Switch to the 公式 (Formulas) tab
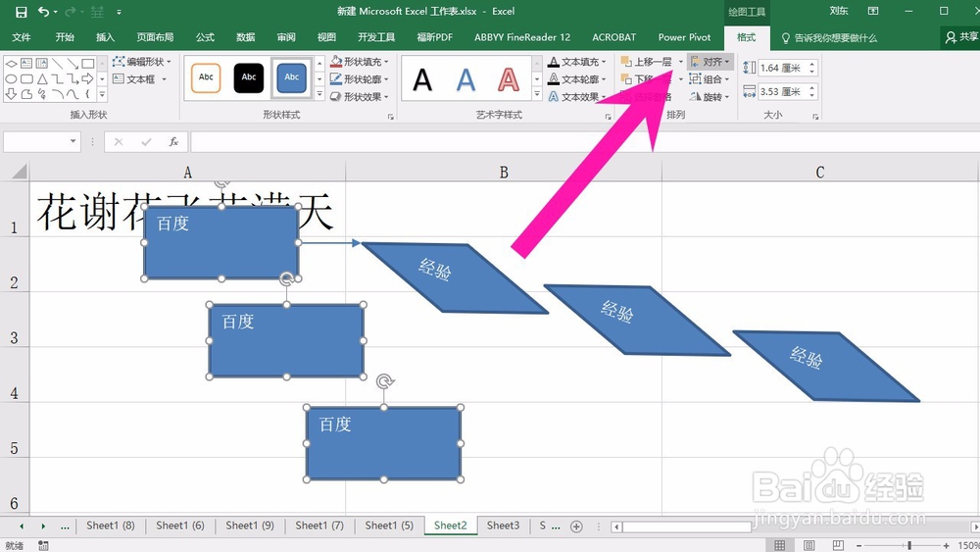 pyautogui.click(x=205, y=37)
